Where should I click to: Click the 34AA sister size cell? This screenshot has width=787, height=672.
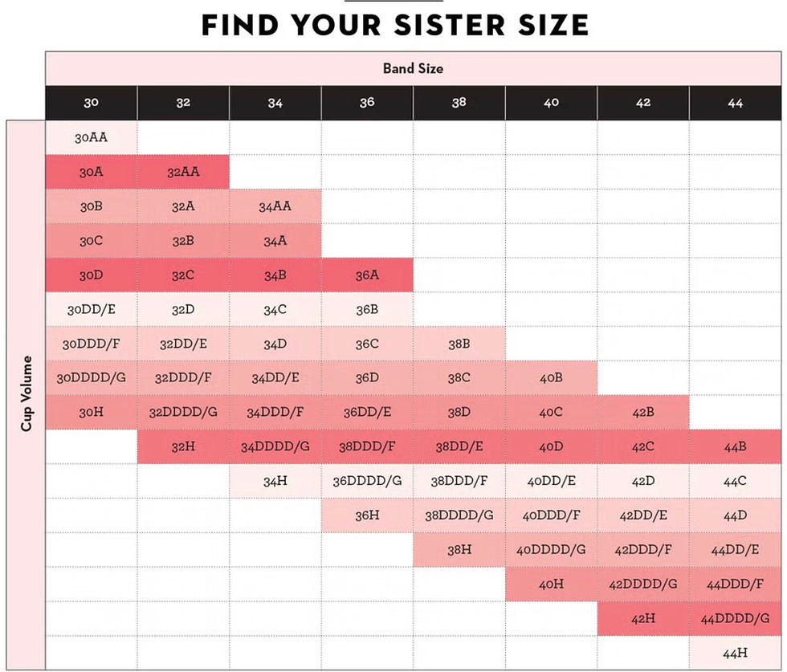[x=275, y=206]
